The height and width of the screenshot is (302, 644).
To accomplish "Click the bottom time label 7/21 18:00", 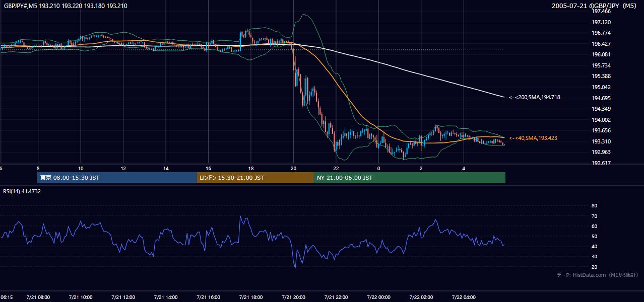I will coord(251,297).
